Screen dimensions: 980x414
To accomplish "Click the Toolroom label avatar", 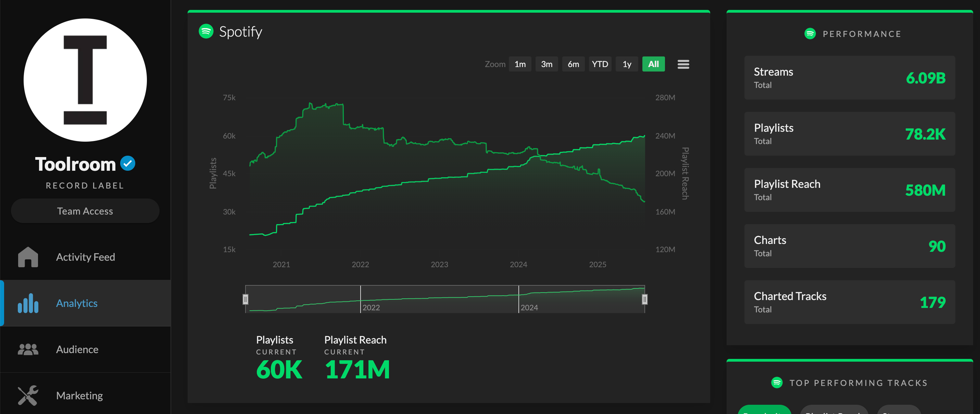I will tap(85, 79).
